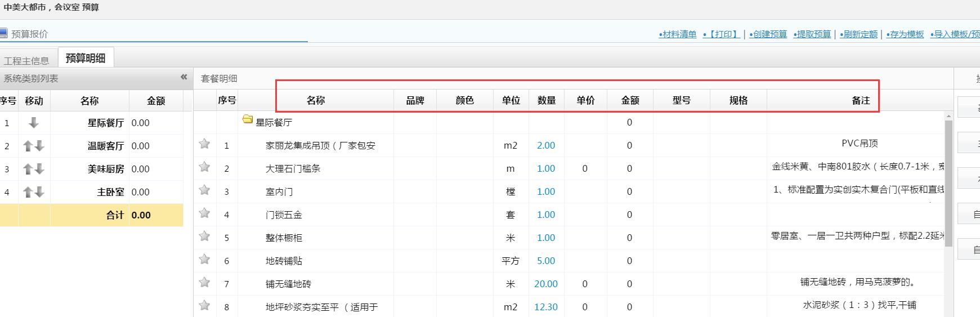Click the 创建预算 link
Viewport: 980px width, 317px height.
[768, 34]
